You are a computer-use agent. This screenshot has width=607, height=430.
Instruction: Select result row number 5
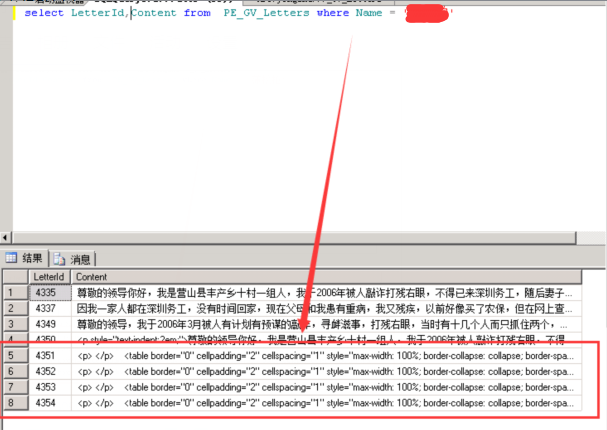[x=14, y=355]
